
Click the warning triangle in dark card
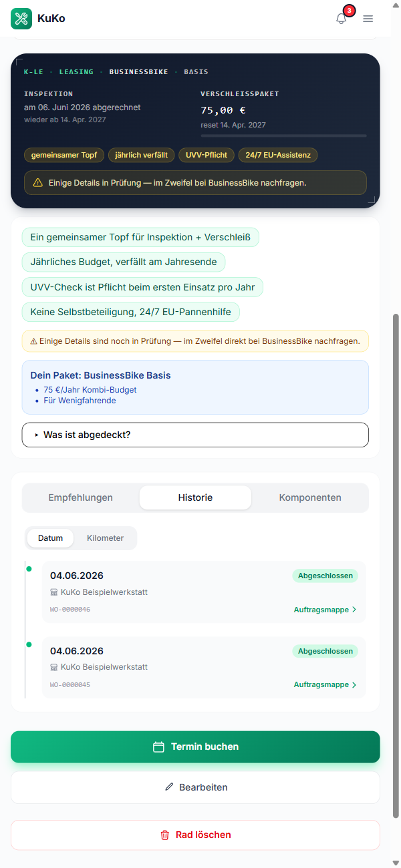tap(37, 182)
